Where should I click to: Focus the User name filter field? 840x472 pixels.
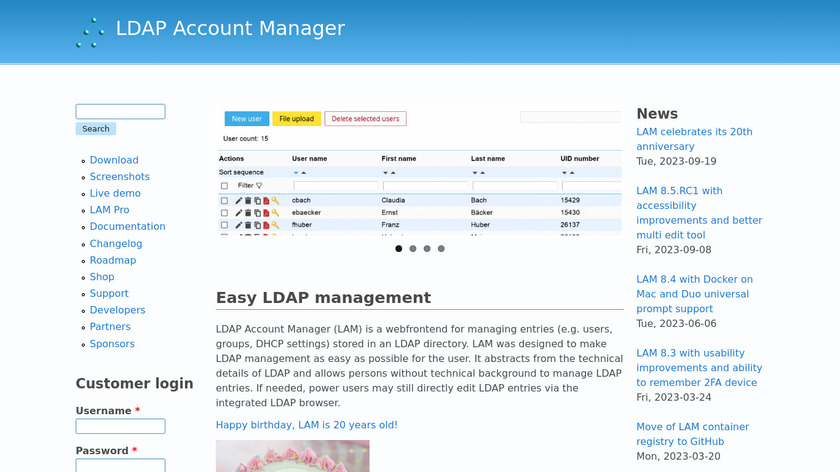(336, 186)
